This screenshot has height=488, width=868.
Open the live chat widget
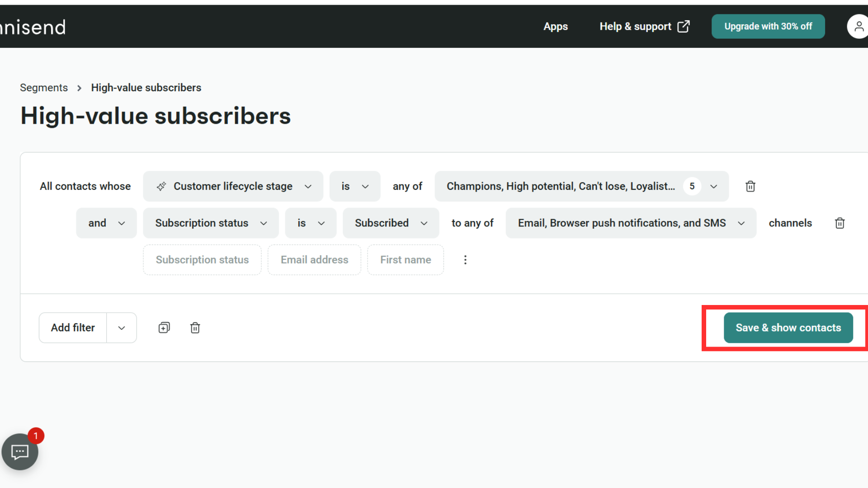click(20, 452)
